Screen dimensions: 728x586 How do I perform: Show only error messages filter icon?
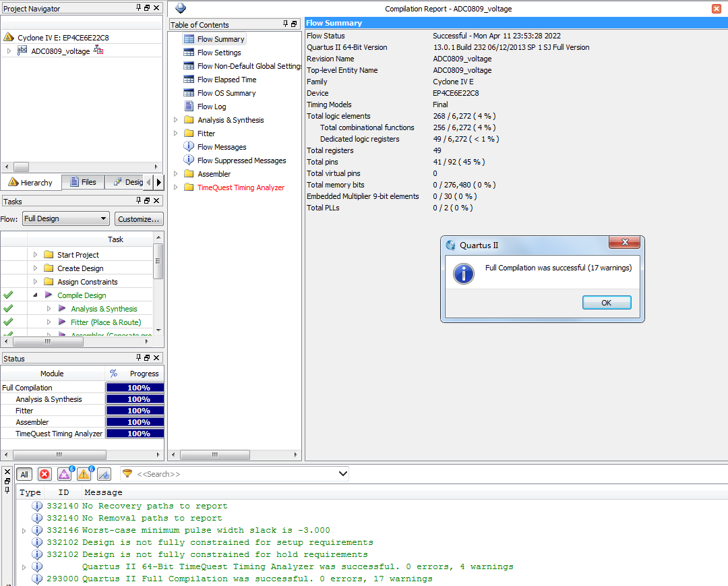(44, 474)
